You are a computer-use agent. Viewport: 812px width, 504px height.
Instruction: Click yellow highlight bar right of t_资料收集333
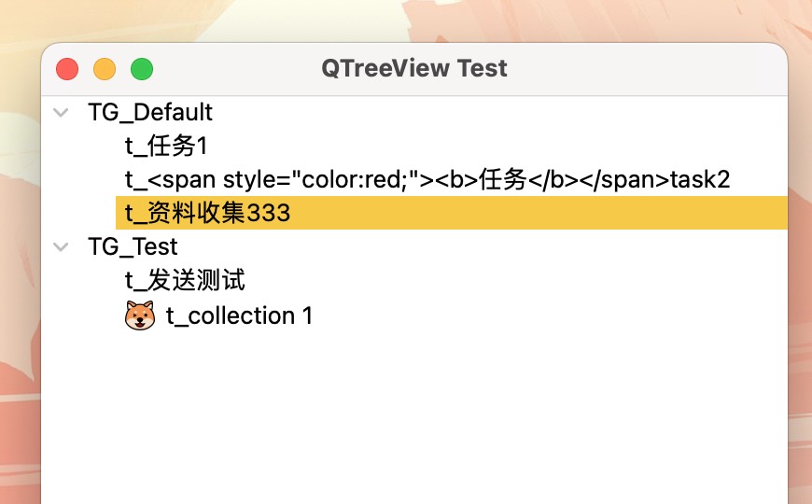click(x=560, y=214)
